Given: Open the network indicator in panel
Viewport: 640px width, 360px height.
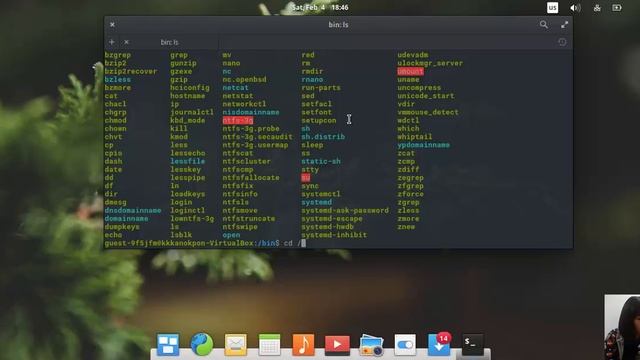Looking at the screenshot, I should point(597,8).
